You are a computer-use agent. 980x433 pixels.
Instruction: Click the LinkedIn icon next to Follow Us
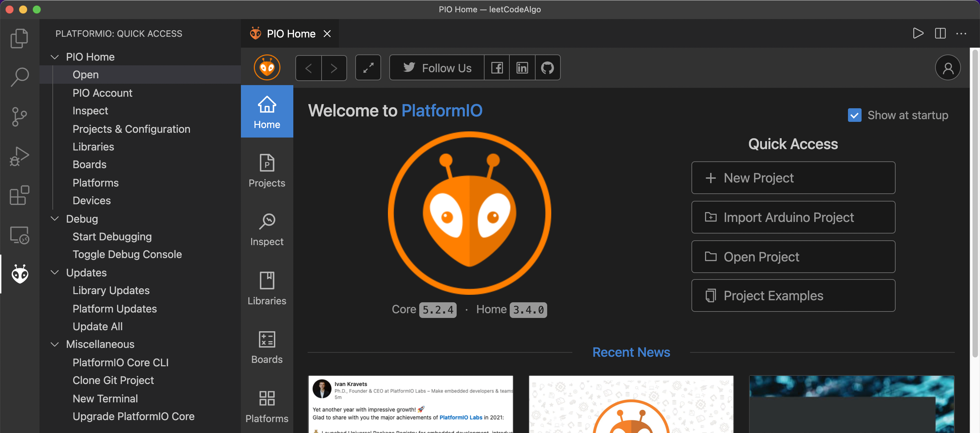[522, 68]
